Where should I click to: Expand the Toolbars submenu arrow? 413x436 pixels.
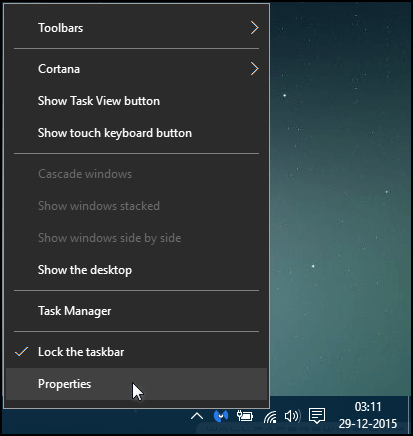[254, 28]
